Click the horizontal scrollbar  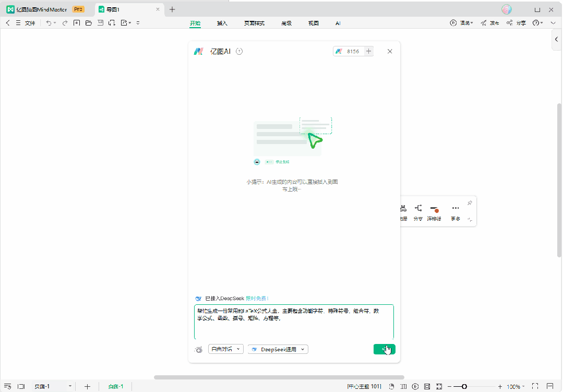[x=279, y=377]
